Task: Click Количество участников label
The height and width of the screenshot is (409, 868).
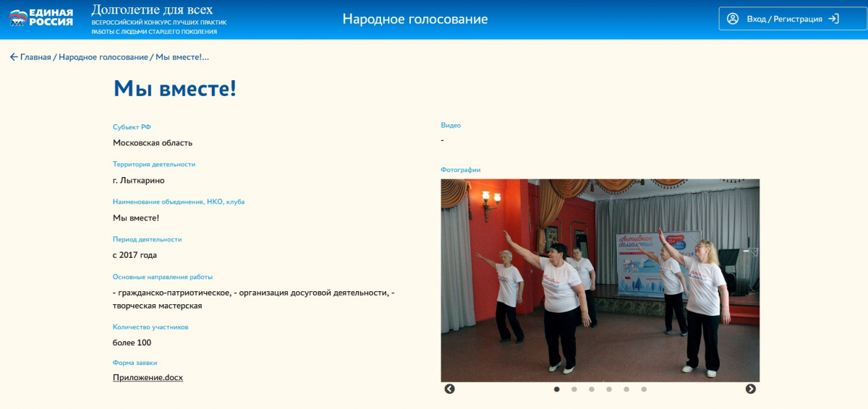Action: [150, 327]
